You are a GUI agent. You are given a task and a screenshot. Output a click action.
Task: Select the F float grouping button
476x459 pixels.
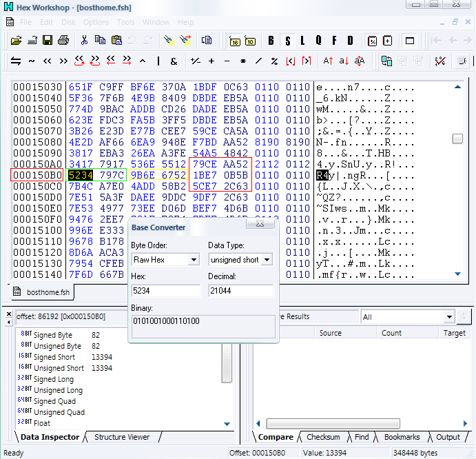point(334,41)
